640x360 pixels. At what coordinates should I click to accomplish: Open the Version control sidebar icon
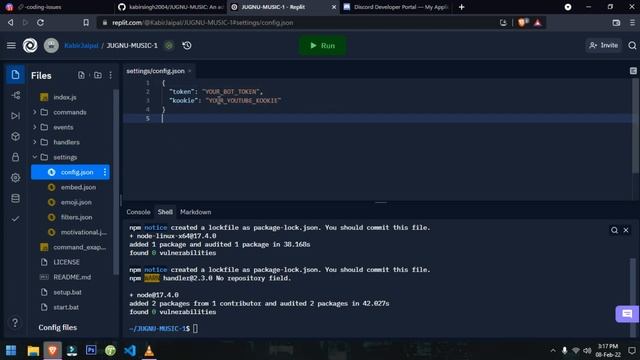coord(16,96)
